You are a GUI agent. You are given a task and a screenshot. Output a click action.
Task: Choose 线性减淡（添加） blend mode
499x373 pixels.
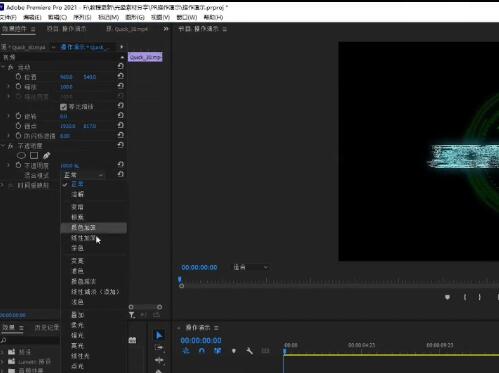point(94,292)
